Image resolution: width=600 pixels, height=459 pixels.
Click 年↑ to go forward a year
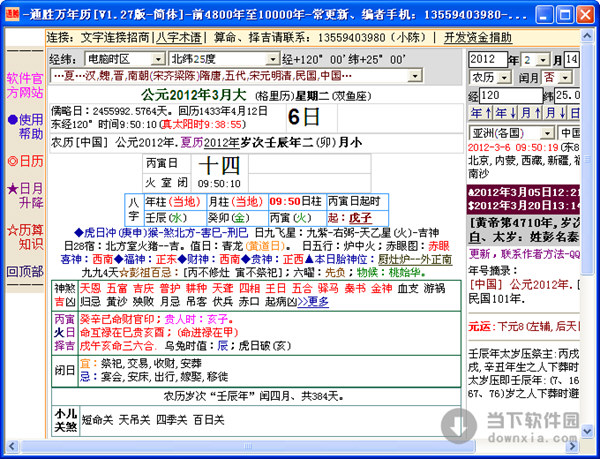pyautogui.click(x=481, y=113)
